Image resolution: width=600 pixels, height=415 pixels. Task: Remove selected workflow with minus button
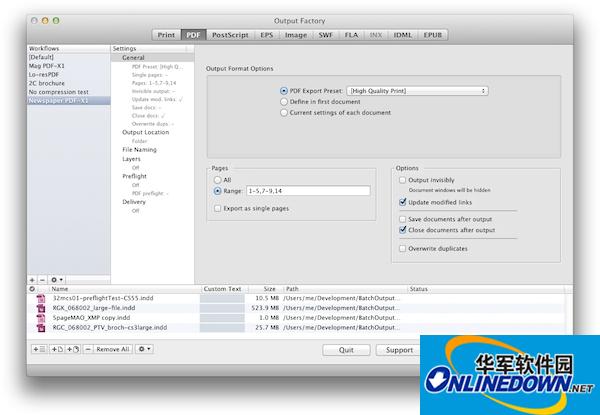(42, 280)
